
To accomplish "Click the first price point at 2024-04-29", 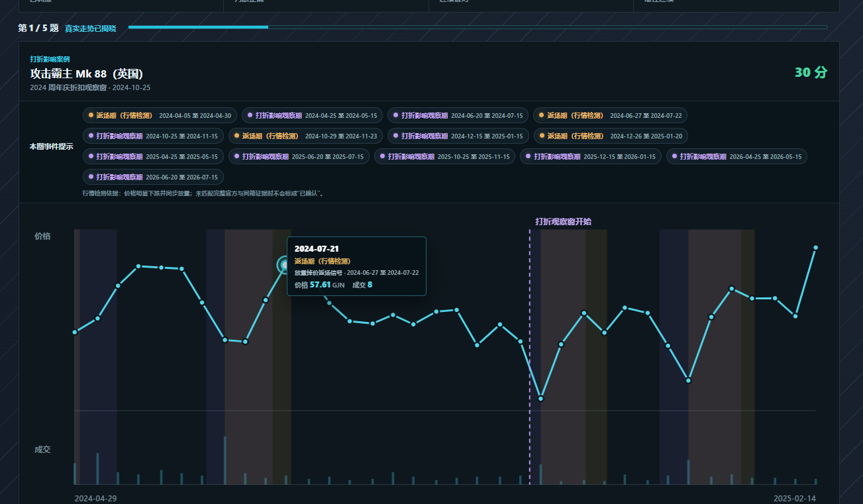I will click(75, 332).
